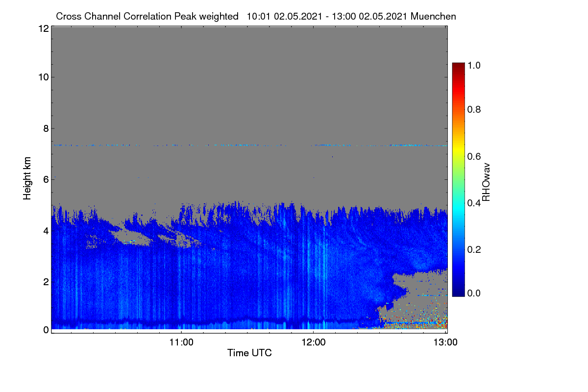Click the 'RHOwav' colorbar label
The height and width of the screenshot is (392, 588).
[x=486, y=182]
